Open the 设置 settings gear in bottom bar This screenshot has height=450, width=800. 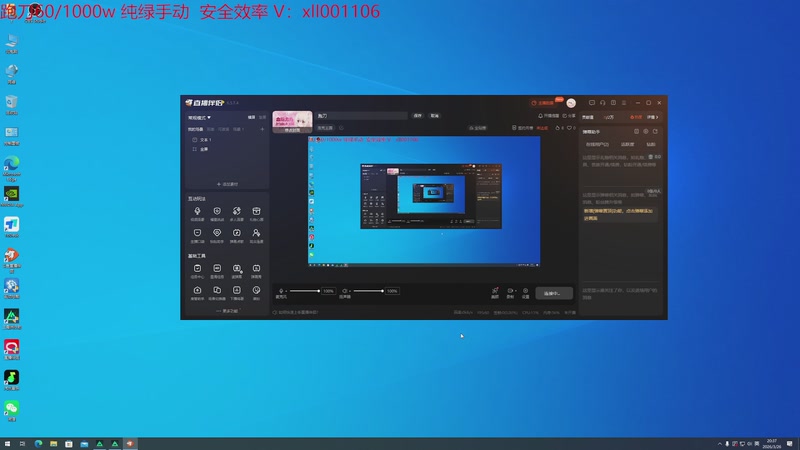coord(526,290)
